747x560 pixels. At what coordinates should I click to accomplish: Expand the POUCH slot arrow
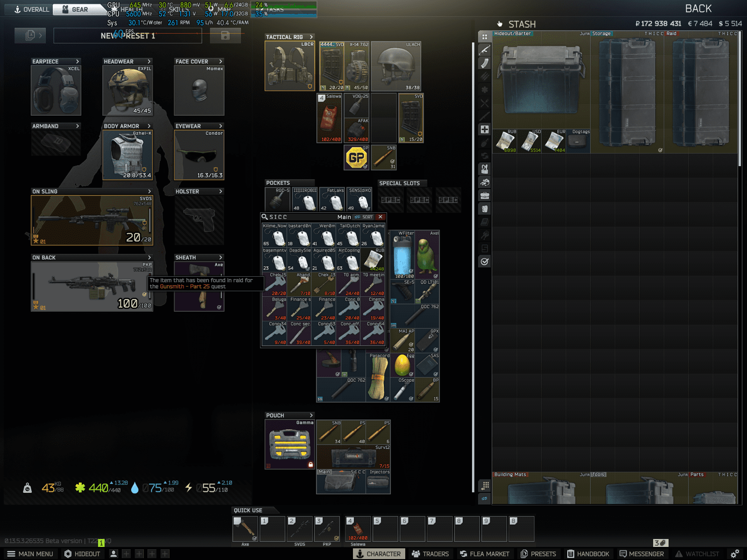(311, 415)
